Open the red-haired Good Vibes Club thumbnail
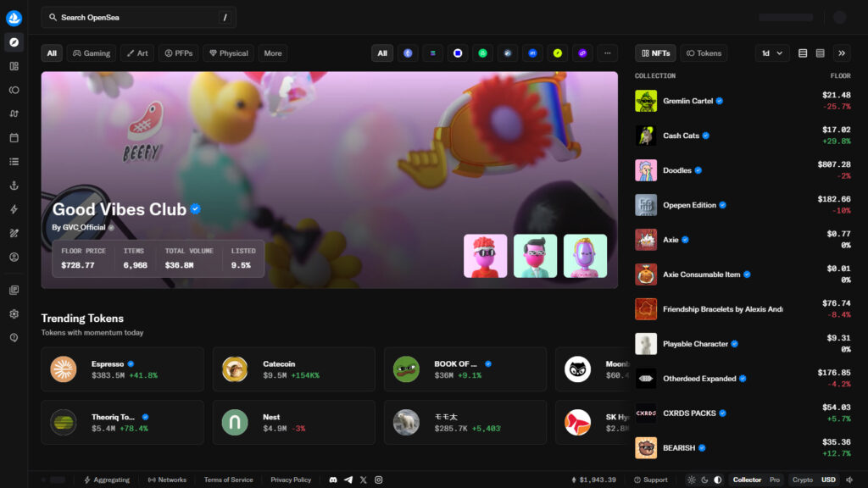This screenshot has height=488, width=868. tap(486, 256)
